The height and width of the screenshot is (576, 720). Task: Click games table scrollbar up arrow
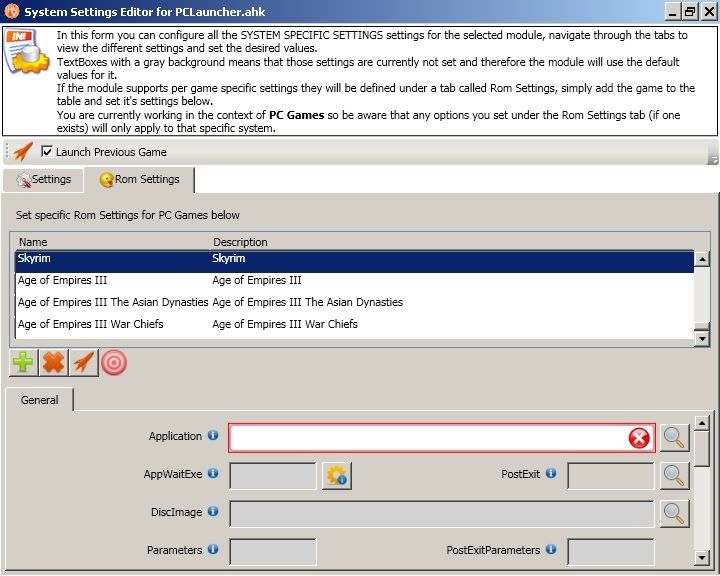coord(702,259)
